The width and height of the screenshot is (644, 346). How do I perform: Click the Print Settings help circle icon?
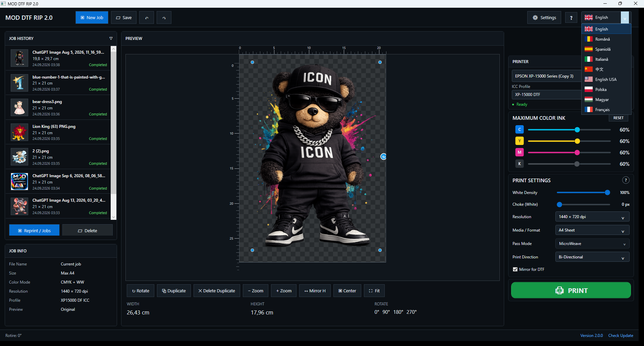coord(626,180)
